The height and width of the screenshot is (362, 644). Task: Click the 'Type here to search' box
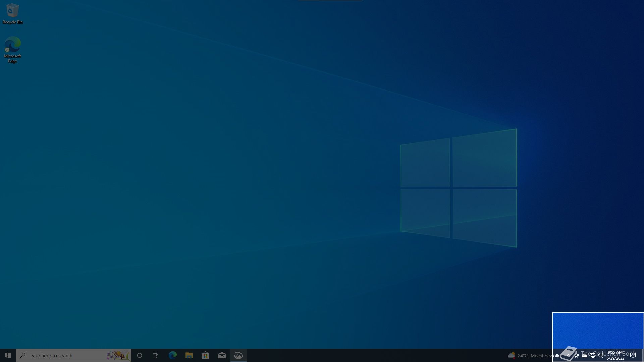pyautogui.click(x=74, y=355)
